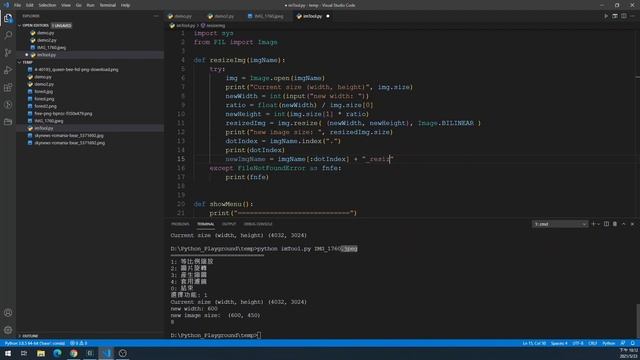Viewport: 640px width, 360px height.
Task: Open Windows Start menu
Action: click(x=8, y=353)
